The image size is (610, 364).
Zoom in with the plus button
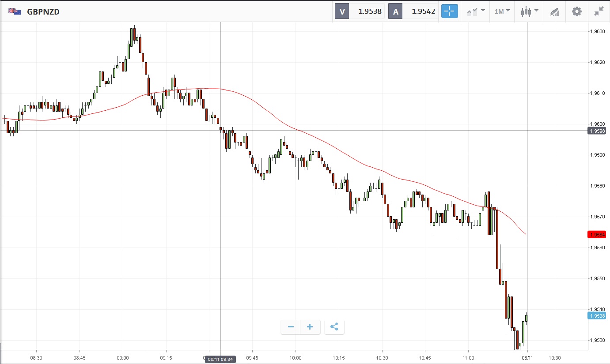coord(310,327)
